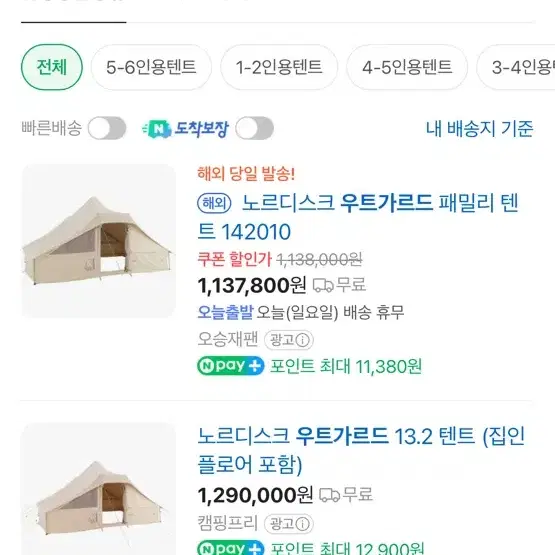Image resolution: width=555 pixels, height=555 pixels.
Task: Open the 내 배송지 기준 link
Action: tap(479, 128)
